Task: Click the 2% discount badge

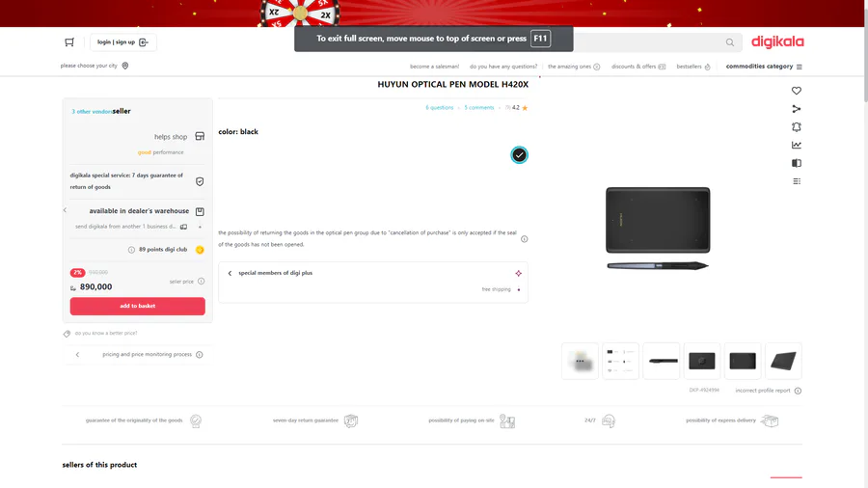Action: [x=77, y=273]
